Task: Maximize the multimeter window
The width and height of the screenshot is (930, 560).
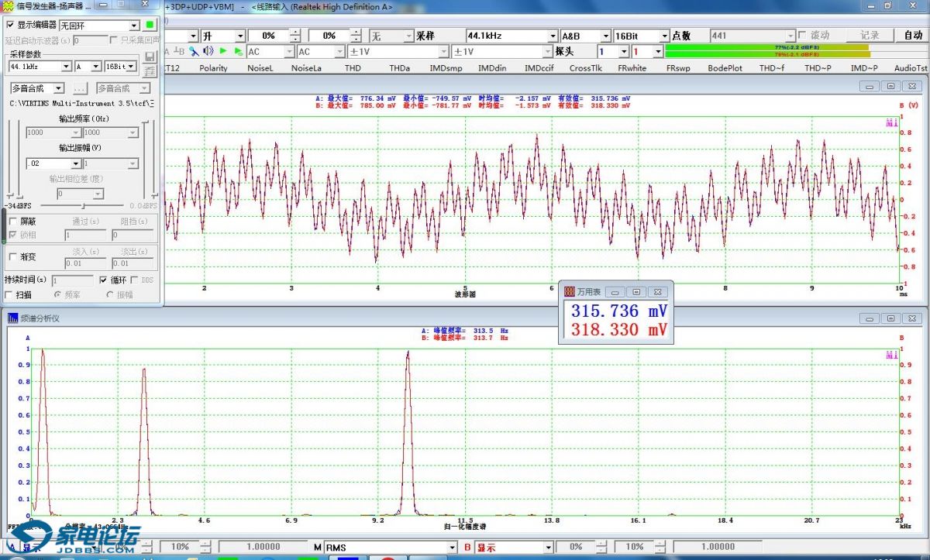Action: pyautogui.click(x=636, y=292)
